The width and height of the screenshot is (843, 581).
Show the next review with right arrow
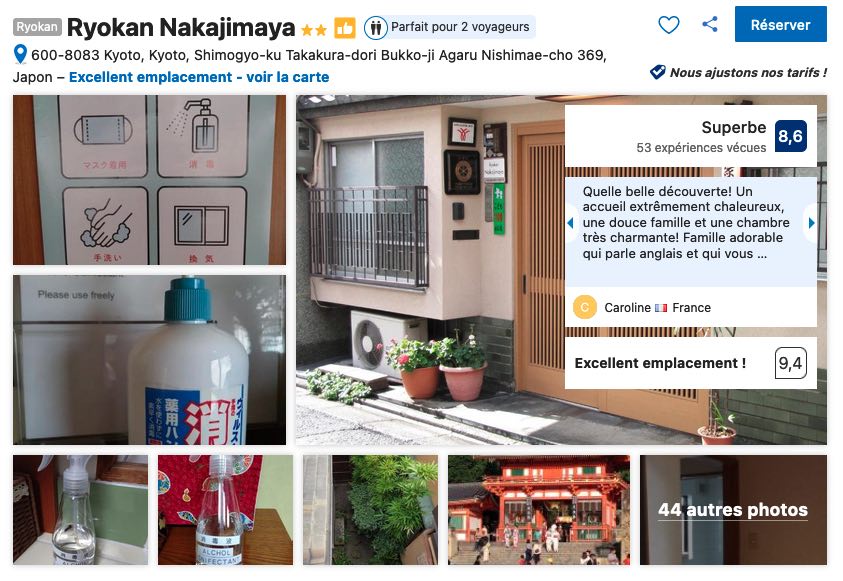(x=811, y=223)
